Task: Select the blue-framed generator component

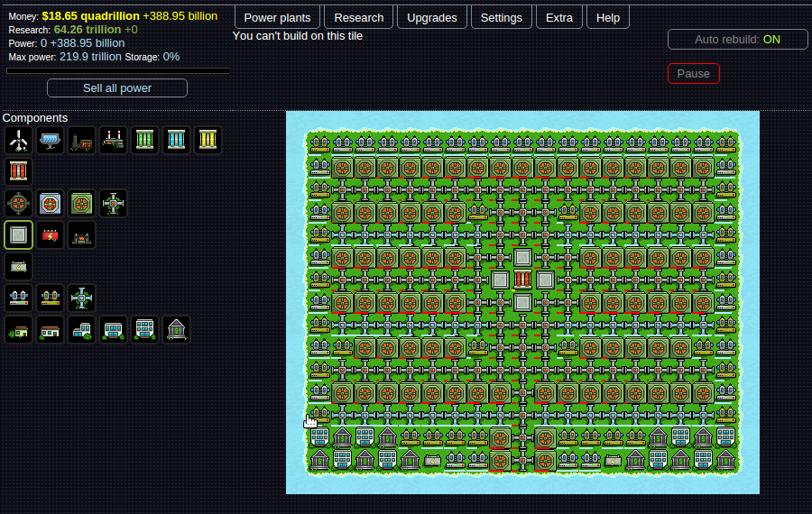Action: click(51, 204)
